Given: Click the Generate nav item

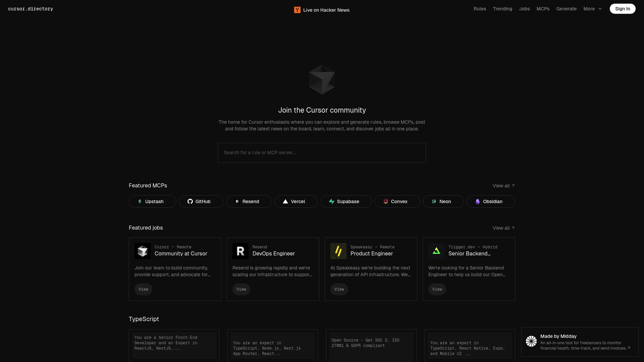Looking at the screenshot, I should 566,8.
